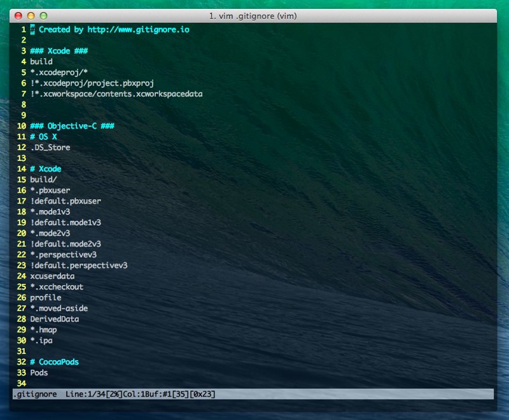Click the green zoom window button
This screenshot has height=420, width=509.
pyautogui.click(x=43, y=15)
